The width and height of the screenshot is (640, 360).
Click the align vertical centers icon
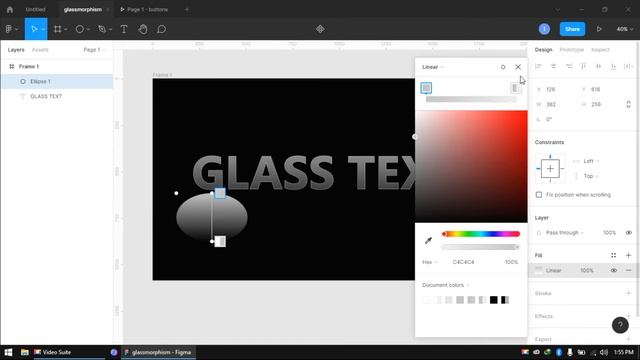598,66
